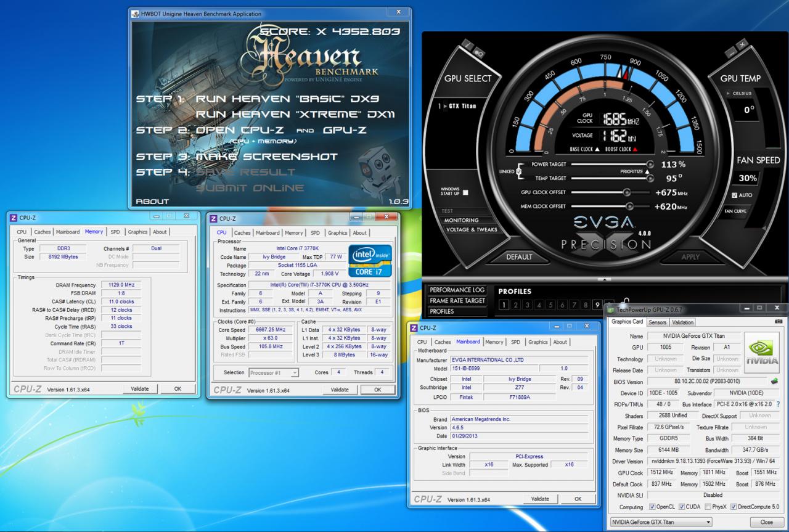Viewport: 789px width, 532px height.
Task: Switch to Sensors tab in GPU-Z
Action: (x=657, y=322)
